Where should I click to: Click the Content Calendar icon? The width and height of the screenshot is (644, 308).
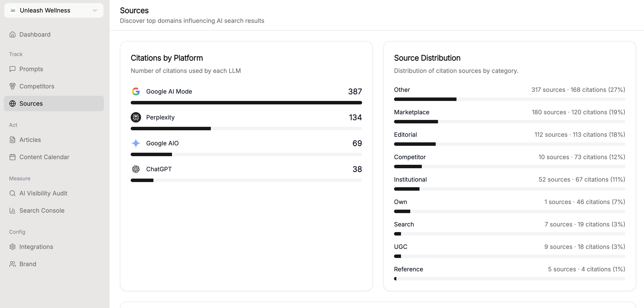12,157
